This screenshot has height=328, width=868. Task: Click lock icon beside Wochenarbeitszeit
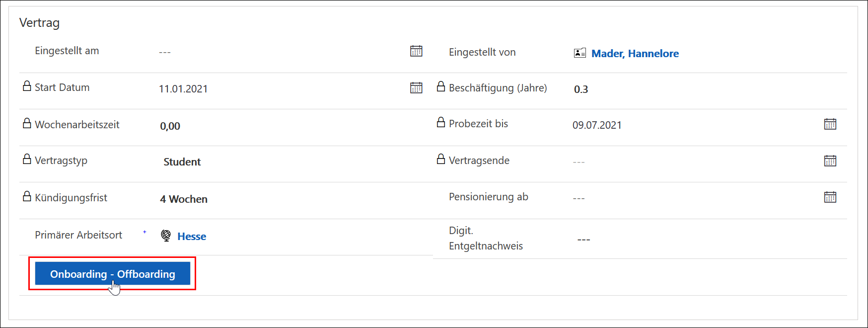[27, 123]
